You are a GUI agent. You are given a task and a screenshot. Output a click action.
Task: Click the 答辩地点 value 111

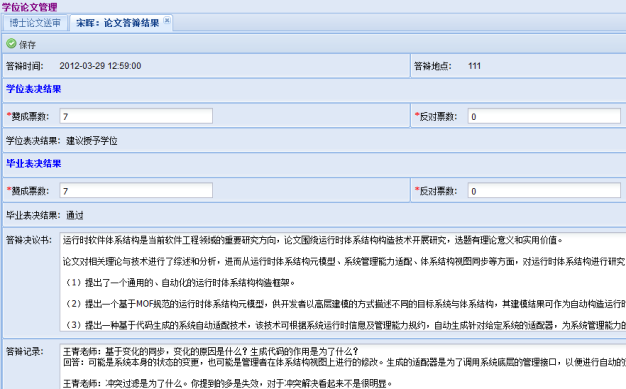(474, 66)
